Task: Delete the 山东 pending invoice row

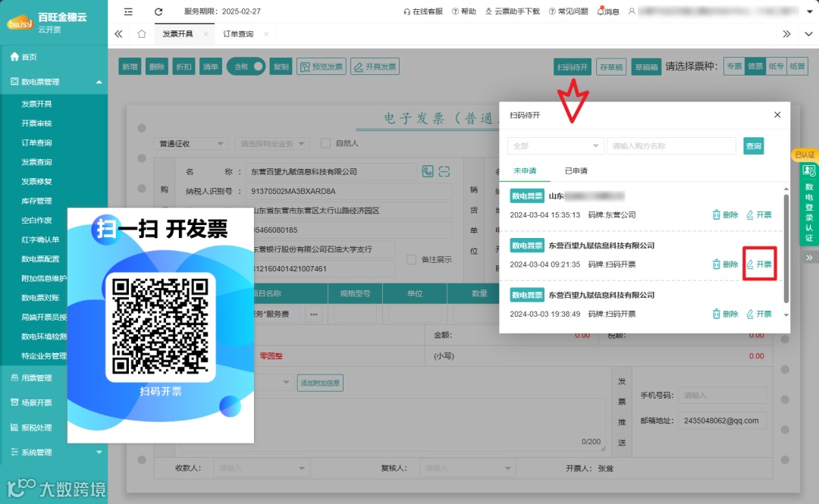Action: pyautogui.click(x=725, y=214)
